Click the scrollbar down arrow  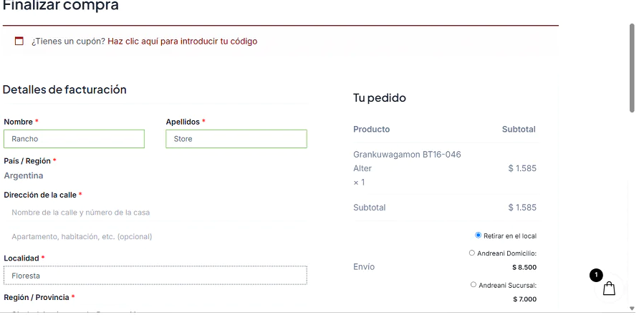(632, 309)
